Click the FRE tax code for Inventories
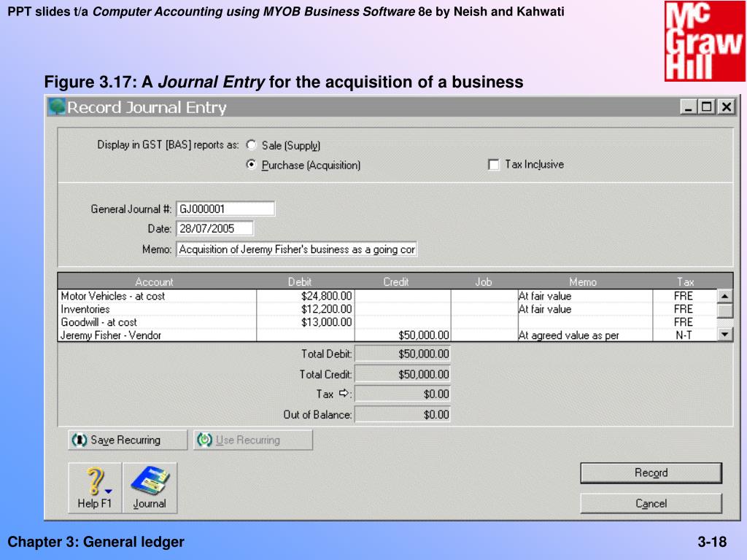747x560 pixels. [x=683, y=309]
